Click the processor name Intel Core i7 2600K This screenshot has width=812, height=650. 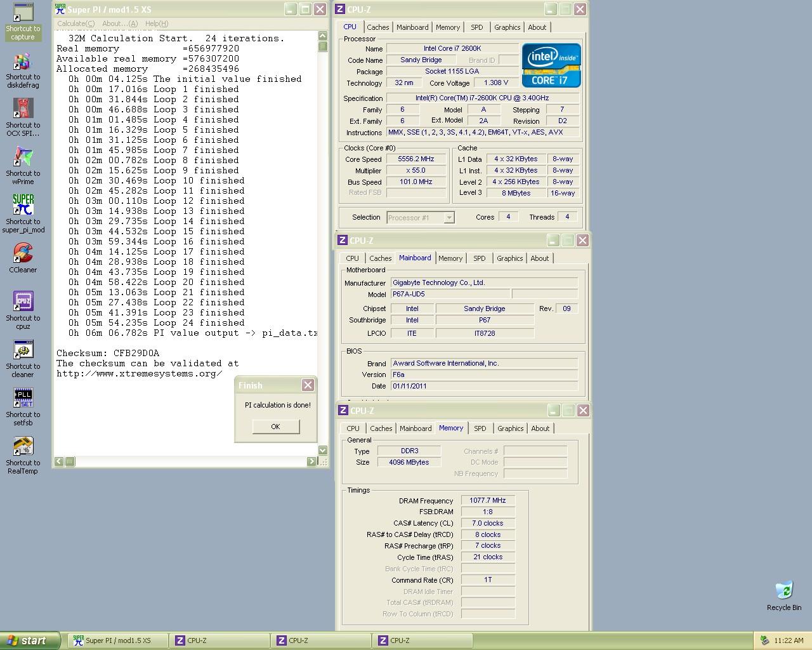pyautogui.click(x=452, y=48)
